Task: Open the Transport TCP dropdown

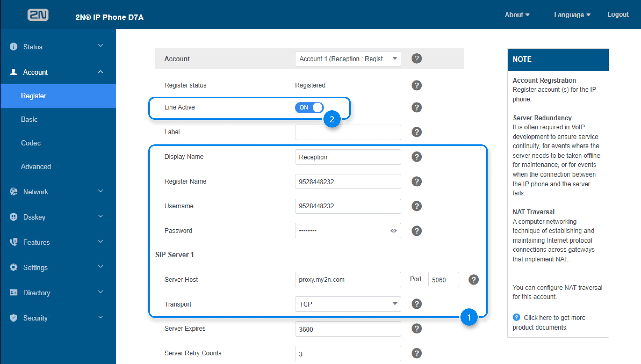Action: pos(348,304)
